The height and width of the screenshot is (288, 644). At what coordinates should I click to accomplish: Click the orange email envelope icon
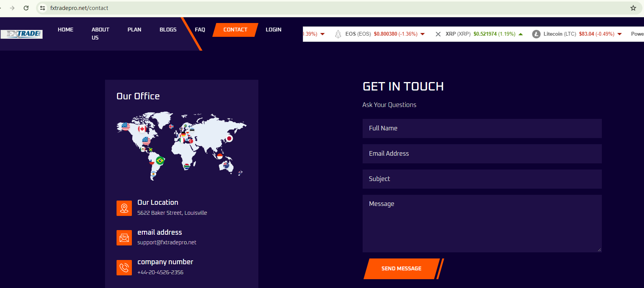coord(124,238)
